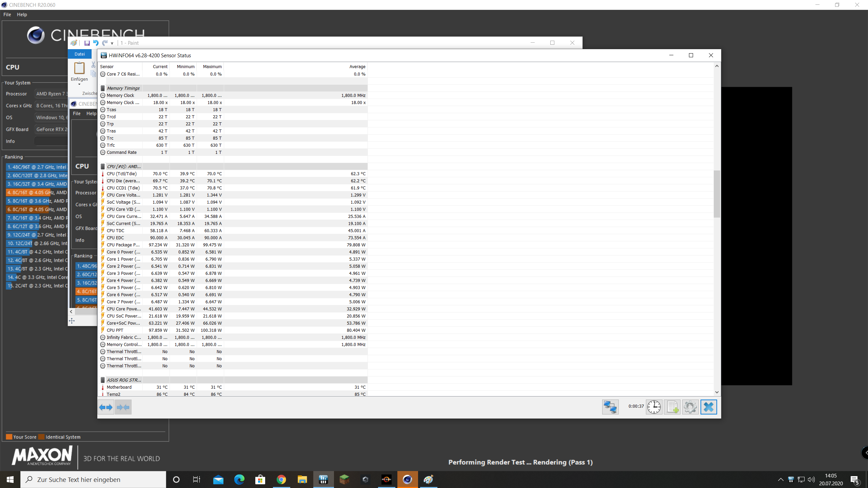868x488 pixels.
Task: Click Paint undo arrow icon
Action: (x=96, y=43)
